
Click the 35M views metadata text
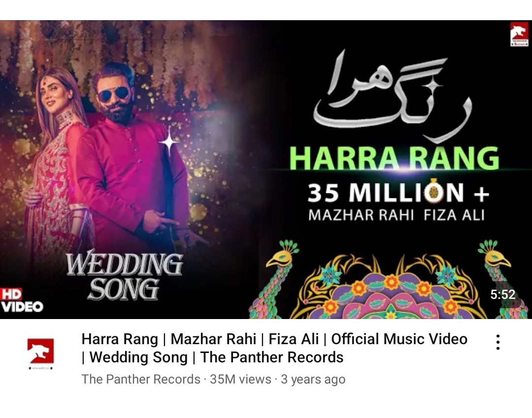240,380
